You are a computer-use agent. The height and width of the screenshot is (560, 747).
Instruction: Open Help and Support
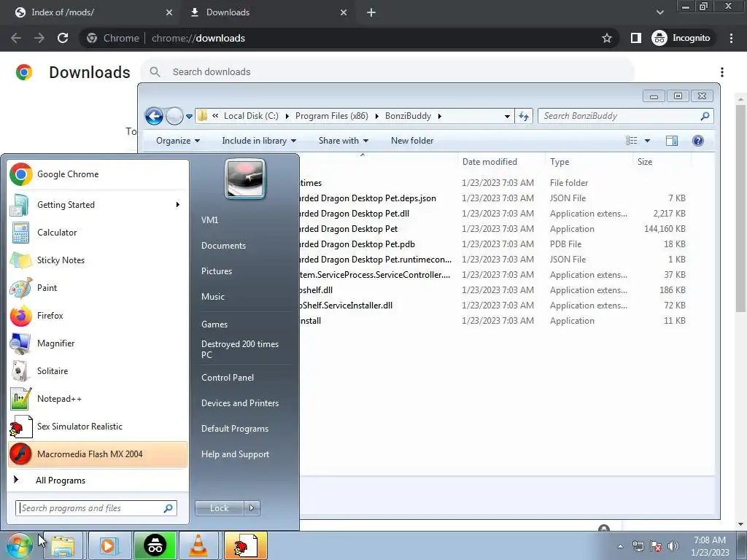(235, 454)
